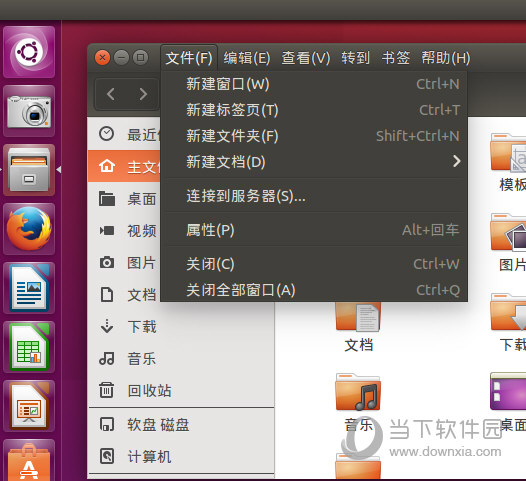Select 最近 recent clock icon in sidebar
This screenshot has width=526, height=481.
tap(107, 134)
